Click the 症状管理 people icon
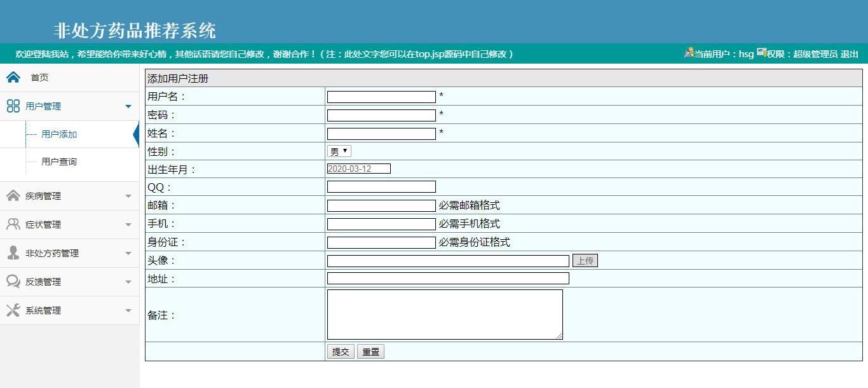Screen dimensions: 868x388 (x=13, y=224)
